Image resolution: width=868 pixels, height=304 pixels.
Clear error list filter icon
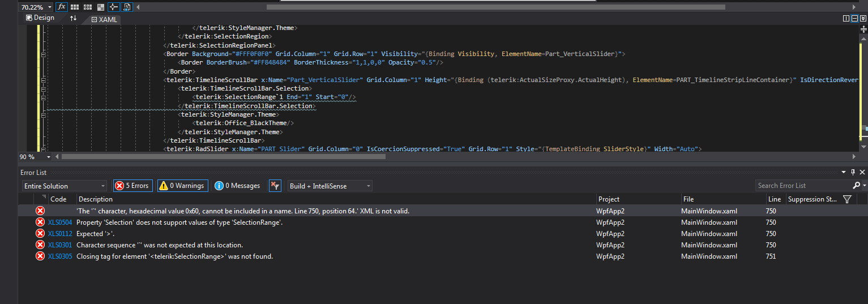[x=275, y=186]
